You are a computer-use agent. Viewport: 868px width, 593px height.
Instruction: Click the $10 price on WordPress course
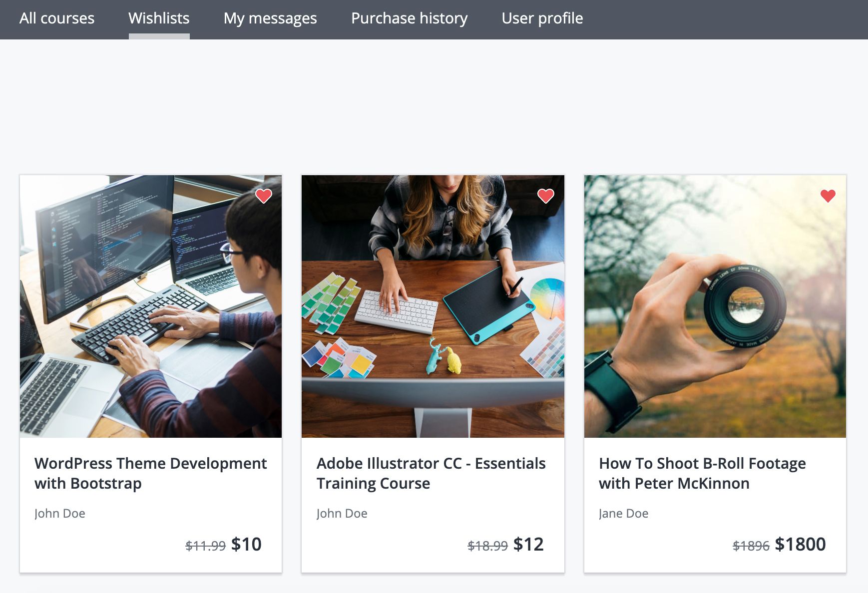pos(246,544)
